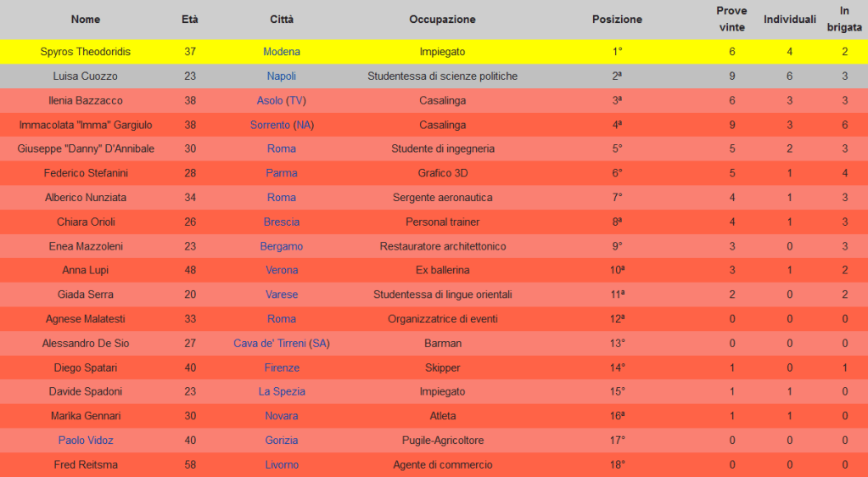Open the Brescia city link
The height and width of the screenshot is (477, 868).
pos(281,222)
